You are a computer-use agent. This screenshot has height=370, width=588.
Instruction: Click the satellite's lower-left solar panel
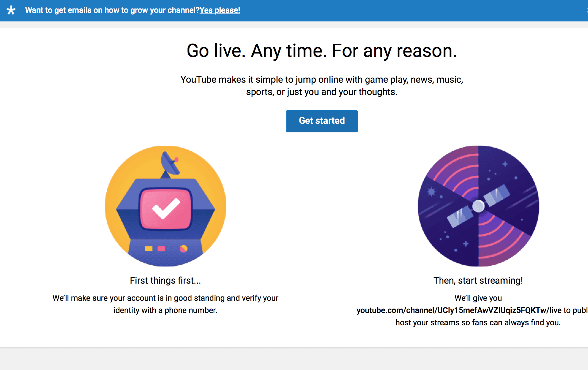pyautogui.click(x=459, y=216)
